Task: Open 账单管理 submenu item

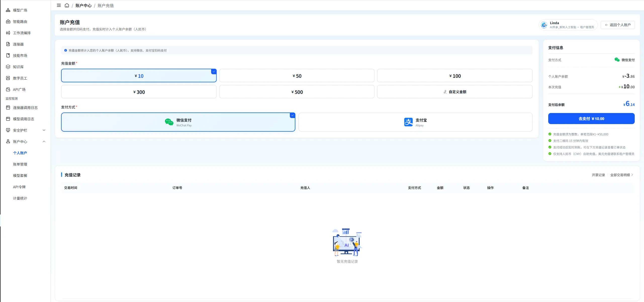Action: [20, 164]
